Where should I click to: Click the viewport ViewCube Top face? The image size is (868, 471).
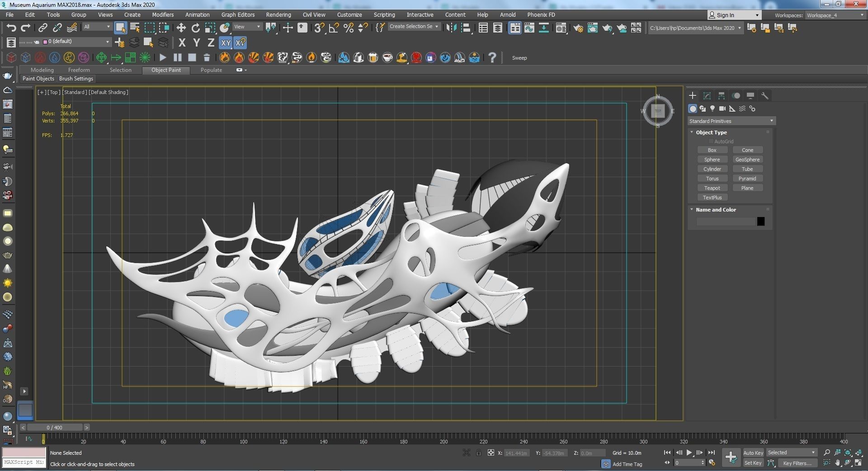pyautogui.click(x=658, y=111)
